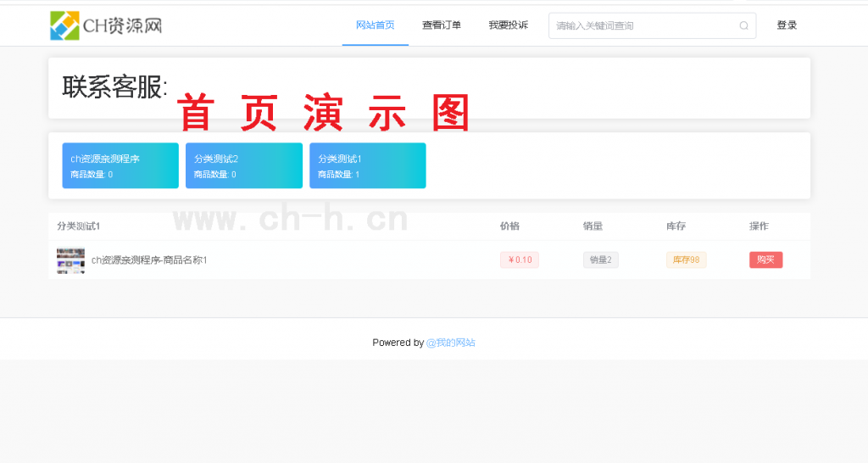Select the 分类测试2 category card
Image resolution: width=868 pixels, height=463 pixels.
(x=244, y=165)
